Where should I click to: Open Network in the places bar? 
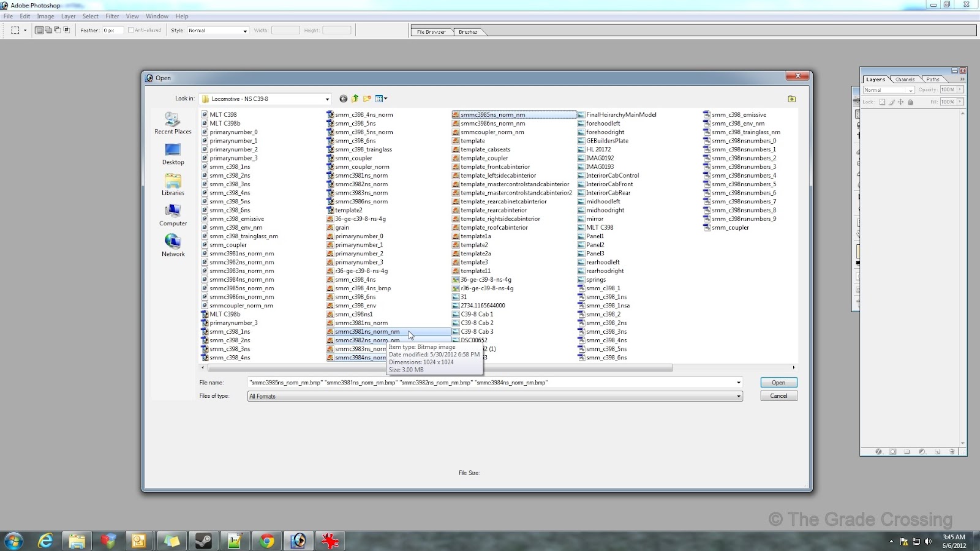pyautogui.click(x=173, y=246)
